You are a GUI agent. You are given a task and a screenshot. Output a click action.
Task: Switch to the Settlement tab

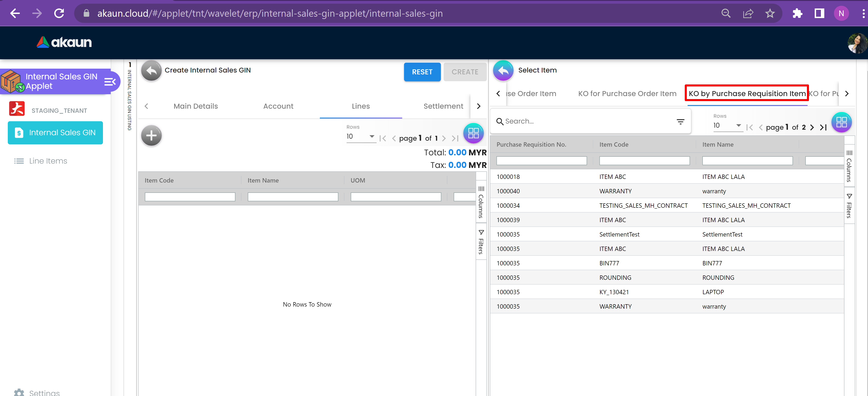coord(443,106)
